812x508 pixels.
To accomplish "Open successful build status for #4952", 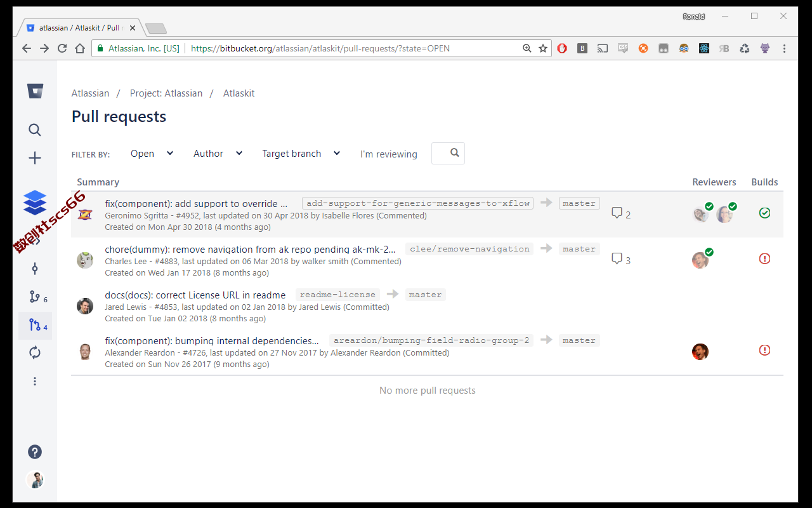I will [764, 213].
